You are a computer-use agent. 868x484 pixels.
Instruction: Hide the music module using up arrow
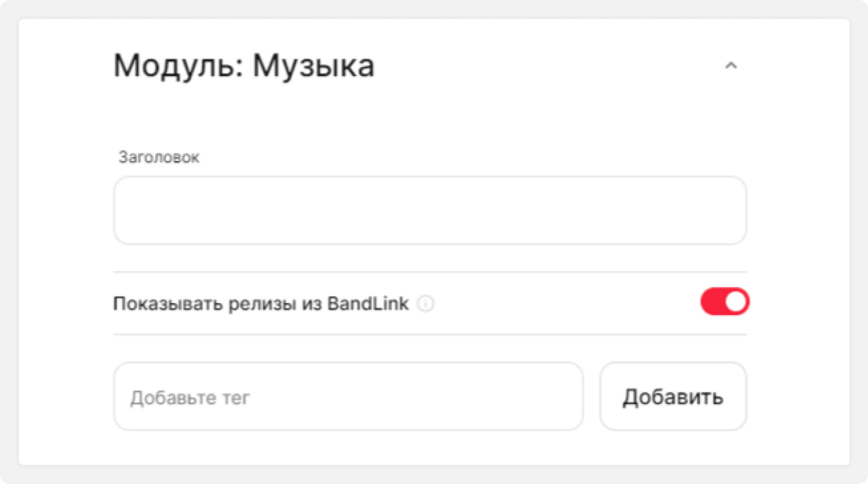[x=731, y=66]
